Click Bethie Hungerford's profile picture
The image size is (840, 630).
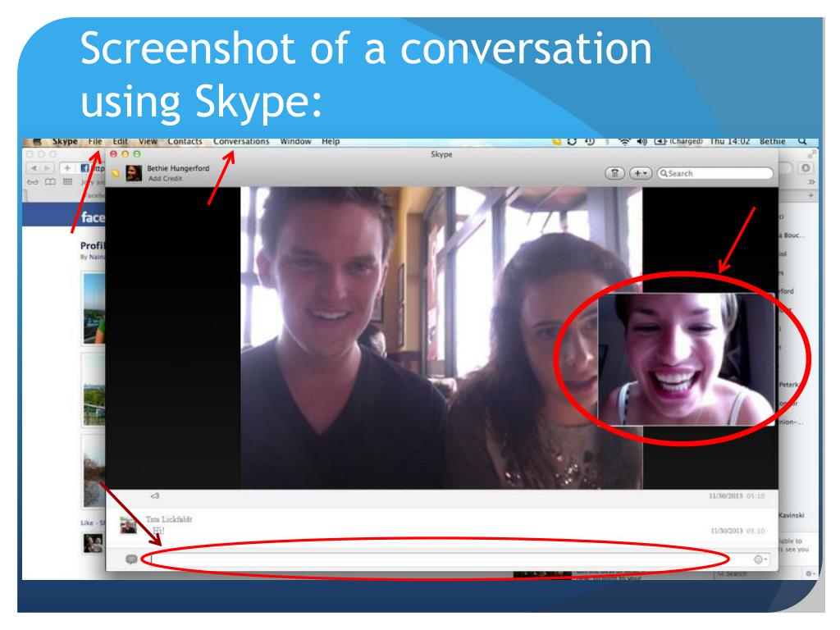click(134, 173)
